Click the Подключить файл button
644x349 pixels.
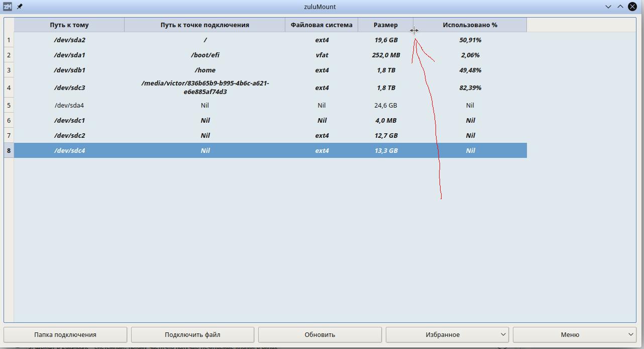click(192, 334)
